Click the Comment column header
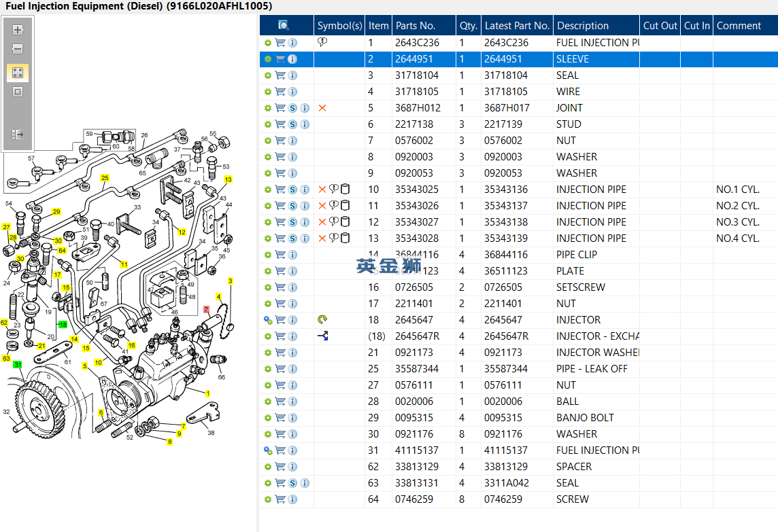778x532 pixels. (x=746, y=25)
